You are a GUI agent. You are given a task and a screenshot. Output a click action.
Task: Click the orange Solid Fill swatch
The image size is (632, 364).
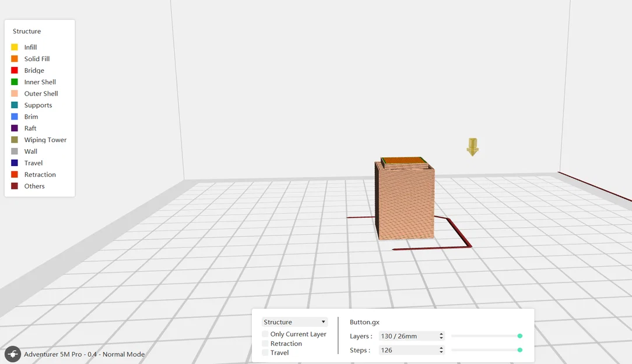point(15,59)
